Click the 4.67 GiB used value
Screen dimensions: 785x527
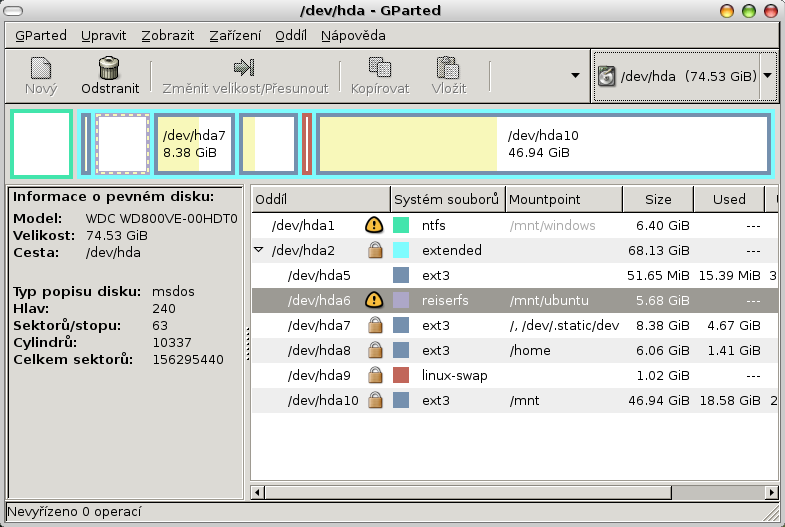pyautogui.click(x=733, y=325)
